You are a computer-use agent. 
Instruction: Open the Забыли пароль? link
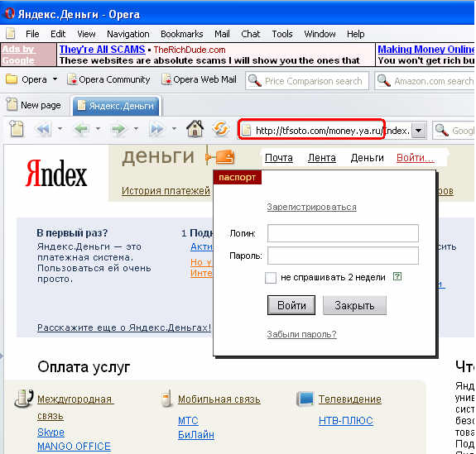(x=301, y=334)
